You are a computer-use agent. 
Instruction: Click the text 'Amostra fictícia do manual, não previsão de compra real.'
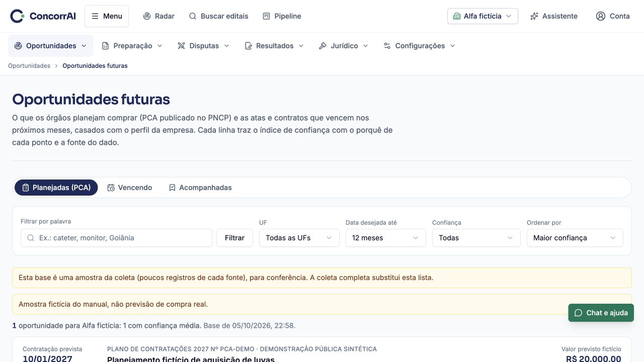click(113, 304)
